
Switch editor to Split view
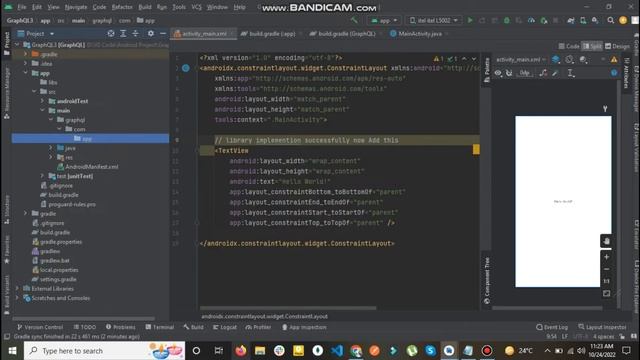tap(592, 46)
